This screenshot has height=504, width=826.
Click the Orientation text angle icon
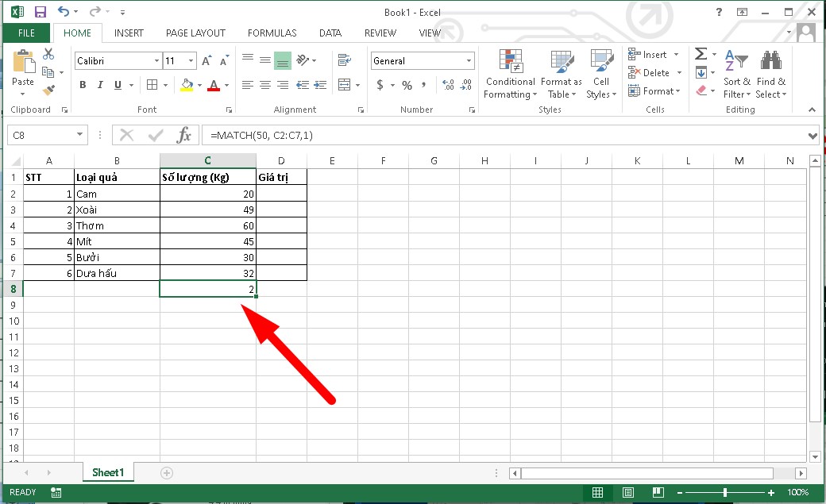pyautogui.click(x=303, y=60)
